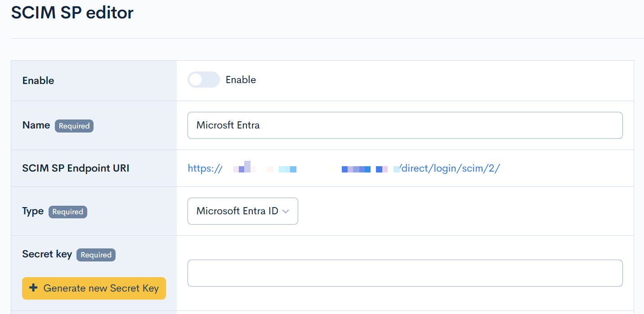
Task: Click the https:// prefix of endpoint URI
Action: coord(205,168)
